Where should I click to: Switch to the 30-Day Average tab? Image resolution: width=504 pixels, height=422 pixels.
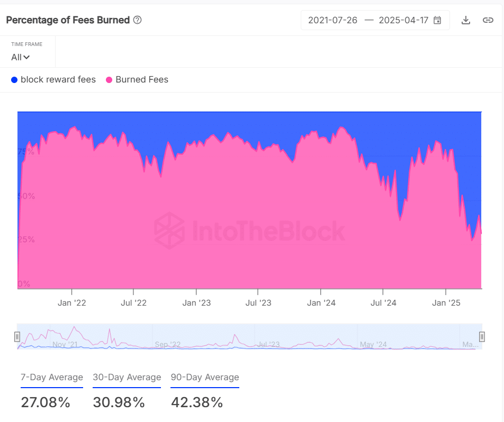coord(127,378)
